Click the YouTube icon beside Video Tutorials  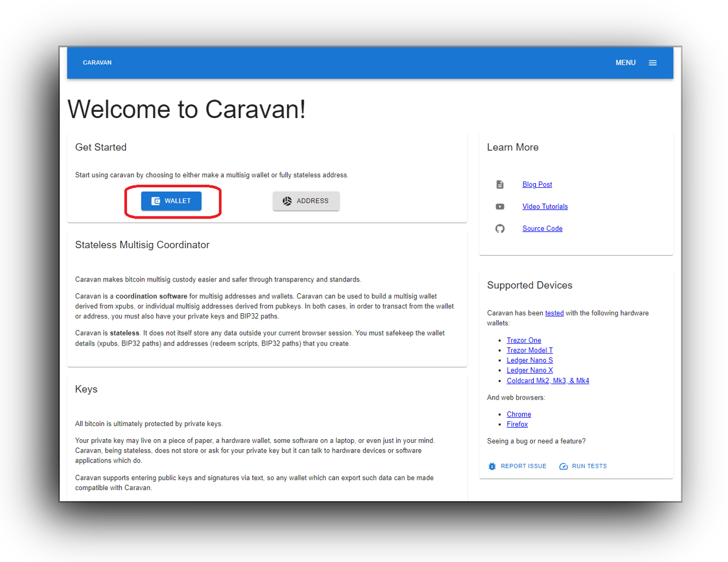tap(500, 206)
